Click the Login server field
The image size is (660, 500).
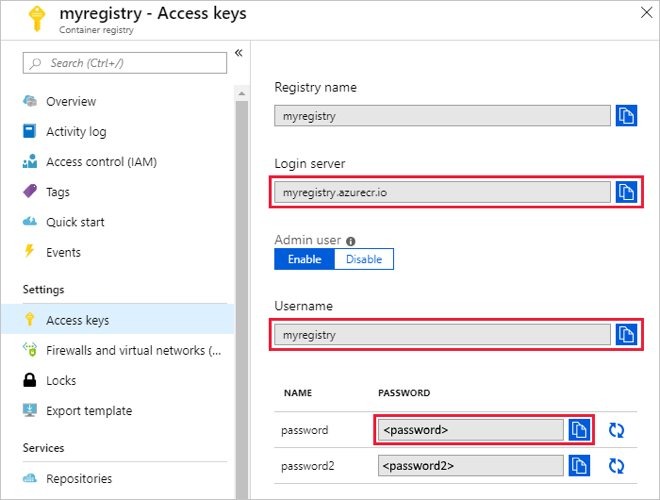pos(442,192)
